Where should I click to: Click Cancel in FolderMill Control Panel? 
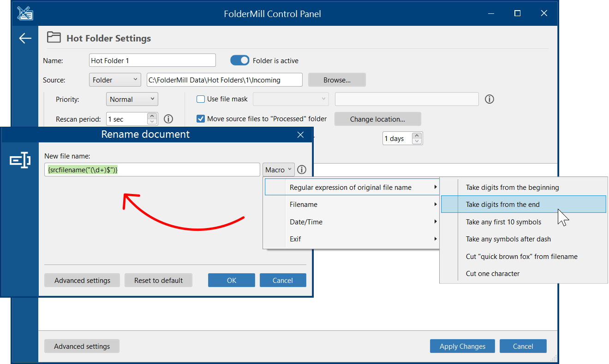coord(523,346)
